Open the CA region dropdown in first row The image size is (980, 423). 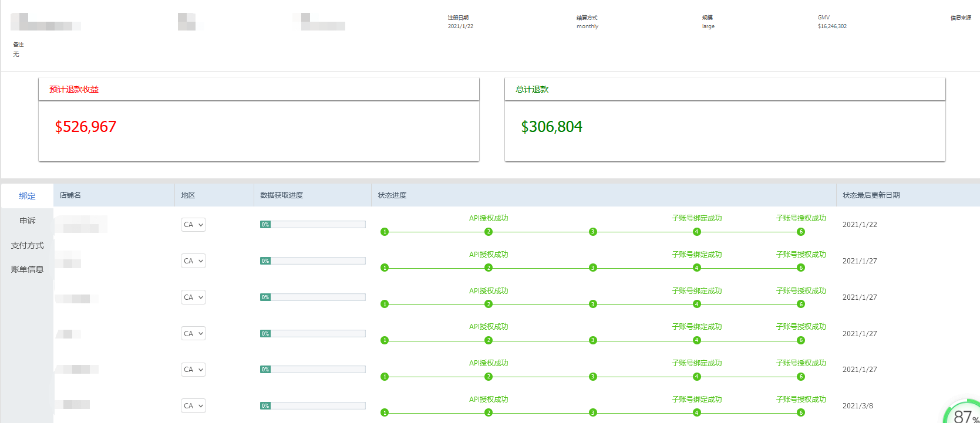[193, 225]
